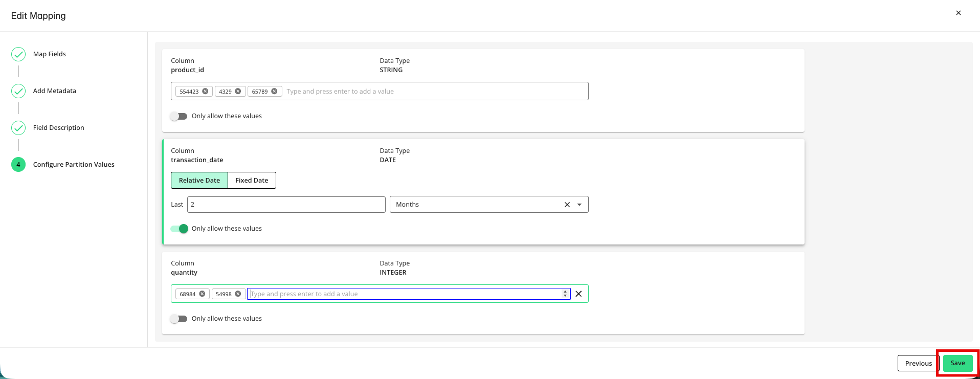Viewport: 980px width, 379px height.
Task: Go to the Add Metadata step
Action: click(x=55, y=91)
